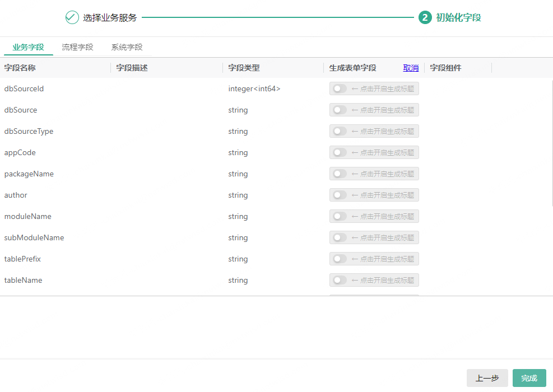The width and height of the screenshot is (553, 392).
Task: Toggle form field switch for dbSourceType
Action: (x=340, y=131)
